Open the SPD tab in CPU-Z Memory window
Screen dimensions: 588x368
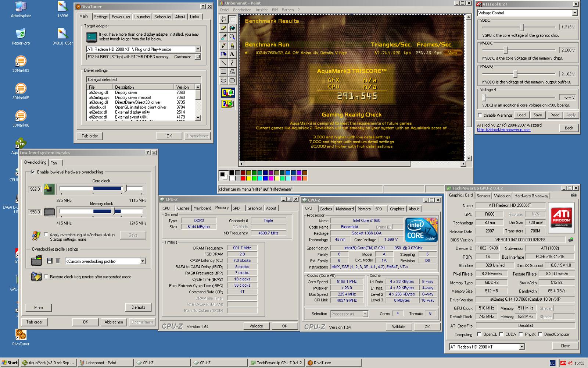(x=236, y=208)
